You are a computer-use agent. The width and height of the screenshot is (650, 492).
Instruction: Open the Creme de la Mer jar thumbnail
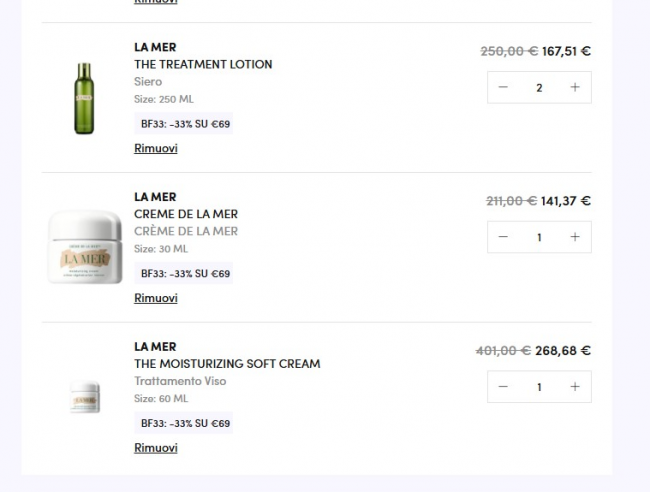(x=84, y=248)
